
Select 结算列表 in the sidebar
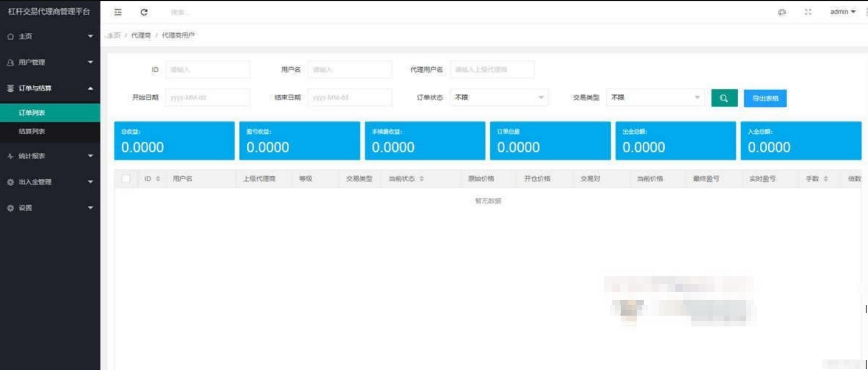click(50, 131)
